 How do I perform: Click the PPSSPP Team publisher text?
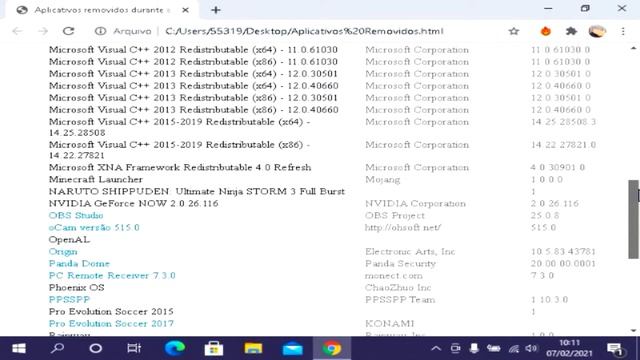coord(400,300)
